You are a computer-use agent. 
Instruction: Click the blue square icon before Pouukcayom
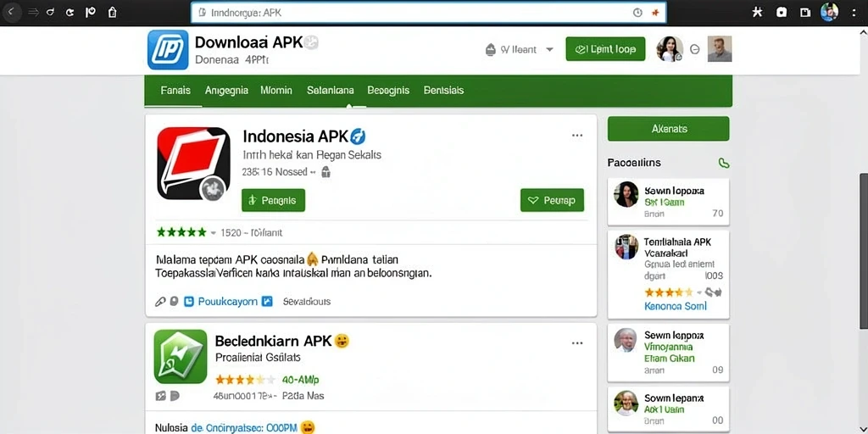189,302
